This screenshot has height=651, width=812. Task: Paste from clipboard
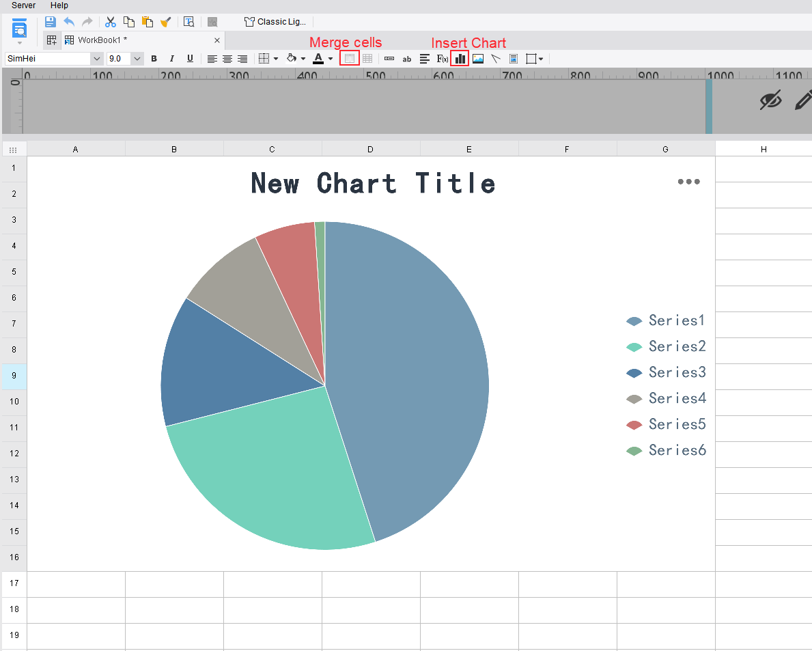(x=148, y=22)
